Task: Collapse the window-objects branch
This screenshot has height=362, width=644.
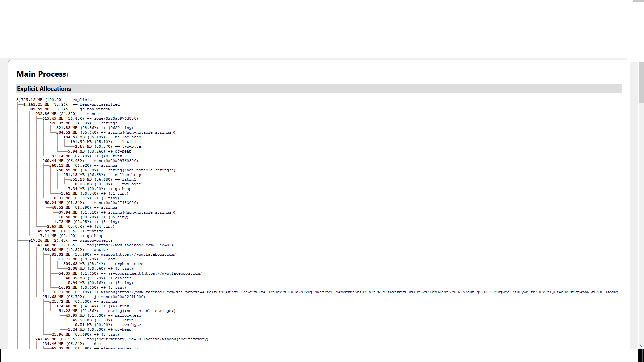Action: pyautogui.click(x=96, y=241)
